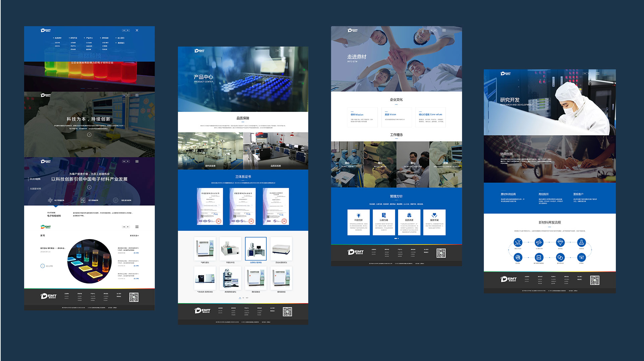Viewport: 644px width, 361px height.
Task: Click the lightbulb icon on 科技创新 card
Action: (x=359, y=215)
